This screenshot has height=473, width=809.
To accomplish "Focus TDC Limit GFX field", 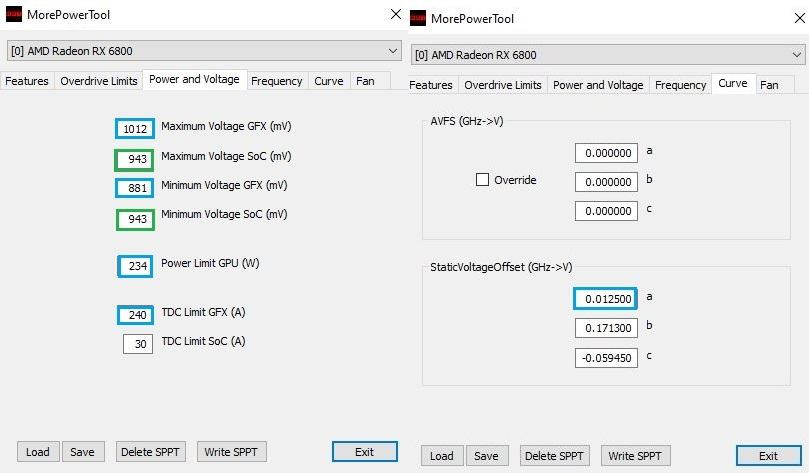I will tap(135, 315).
